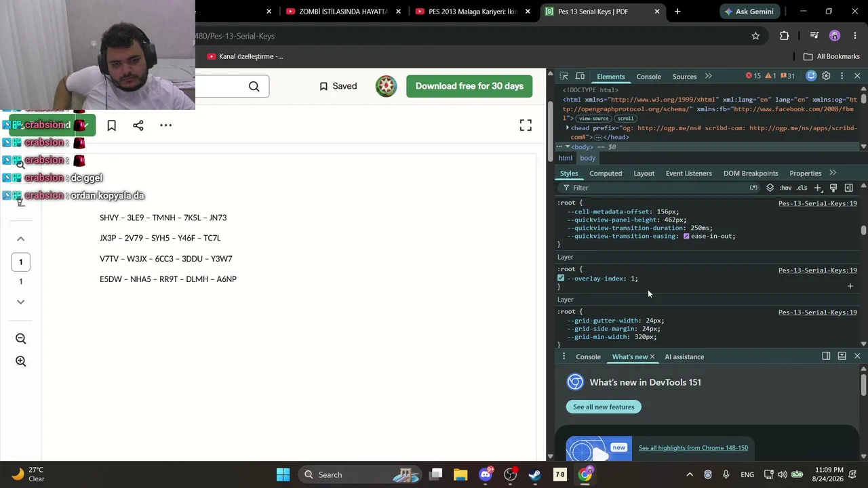Select the AI assistance drawer tab
This screenshot has height=488, width=868.
(684, 357)
